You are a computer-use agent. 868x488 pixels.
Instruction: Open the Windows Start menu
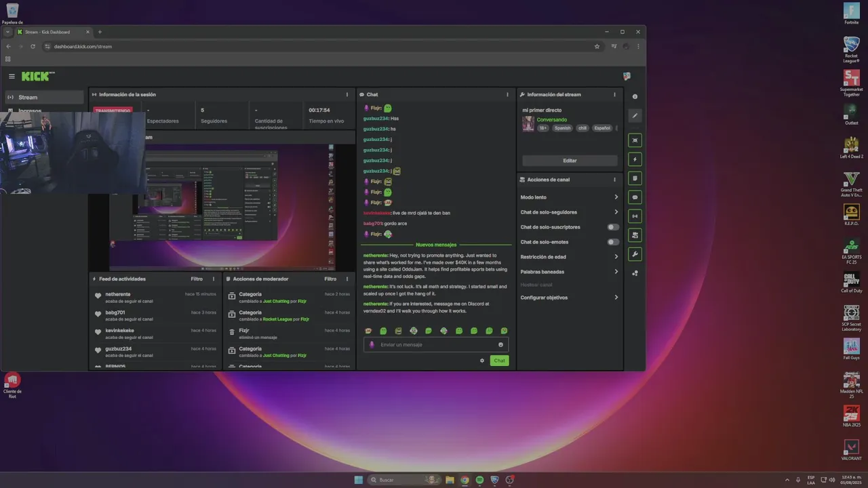[358, 480]
